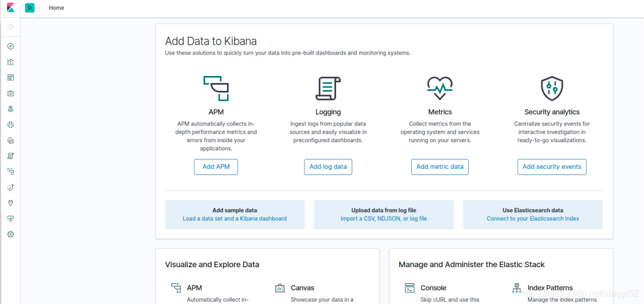Open Dashboard from the sidebar
The image size is (644, 304).
(x=11, y=78)
